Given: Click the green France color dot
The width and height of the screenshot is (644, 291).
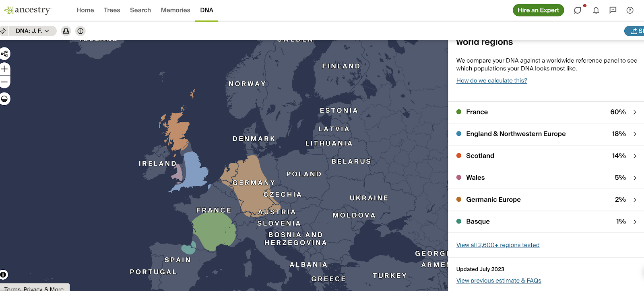Looking at the screenshot, I should pyautogui.click(x=459, y=112).
